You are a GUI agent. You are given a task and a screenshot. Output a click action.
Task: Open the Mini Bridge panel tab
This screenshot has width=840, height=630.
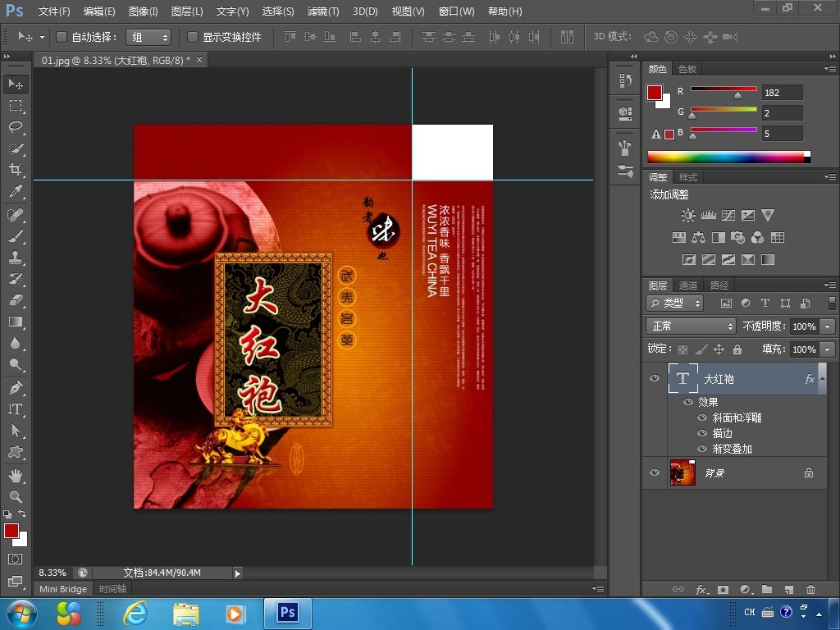[x=63, y=589]
